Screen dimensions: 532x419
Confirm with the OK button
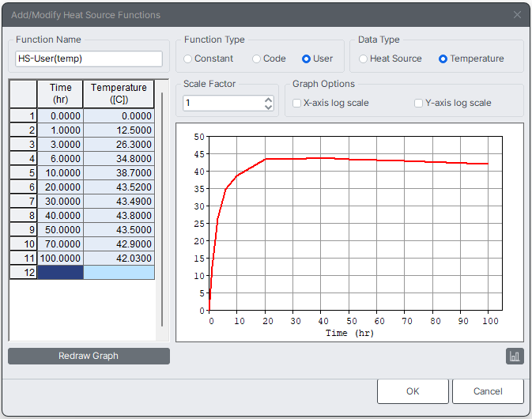[413, 391]
